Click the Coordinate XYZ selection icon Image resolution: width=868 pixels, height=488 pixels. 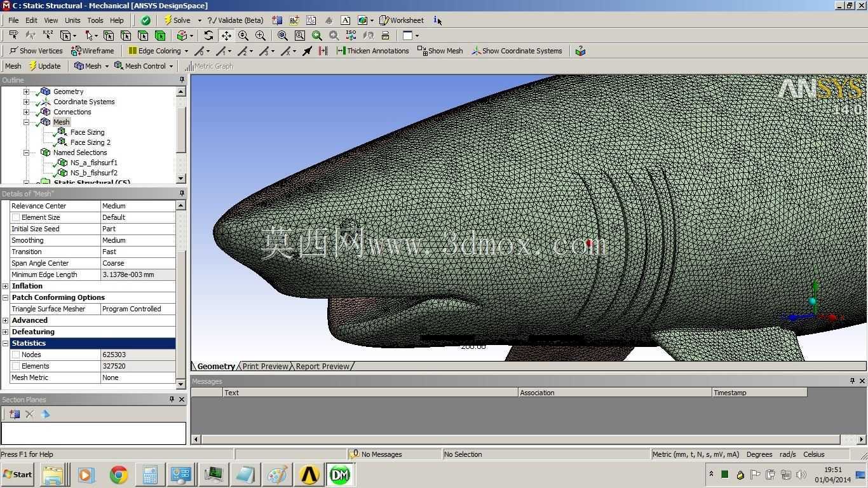point(48,36)
